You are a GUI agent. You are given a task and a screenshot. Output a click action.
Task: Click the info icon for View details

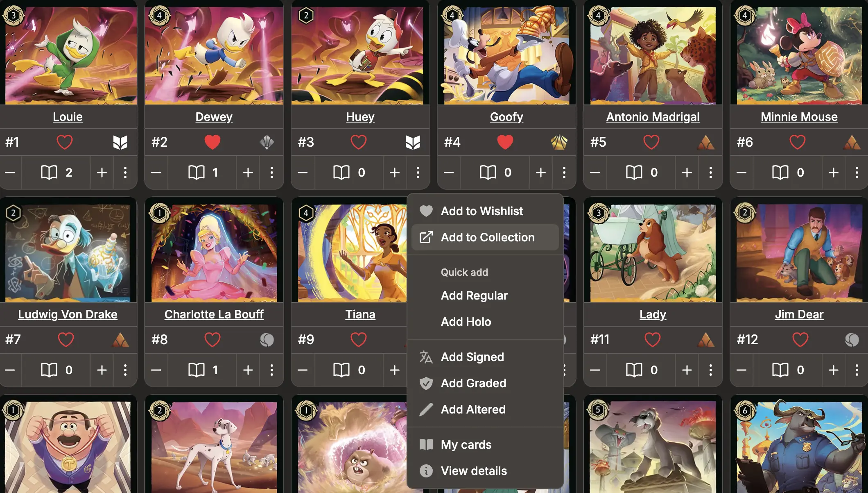point(426,471)
